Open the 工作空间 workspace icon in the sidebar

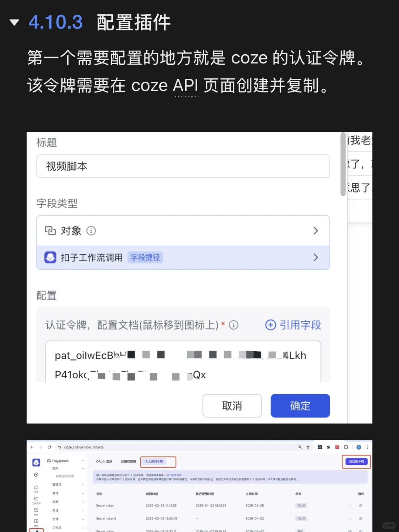(x=36, y=499)
